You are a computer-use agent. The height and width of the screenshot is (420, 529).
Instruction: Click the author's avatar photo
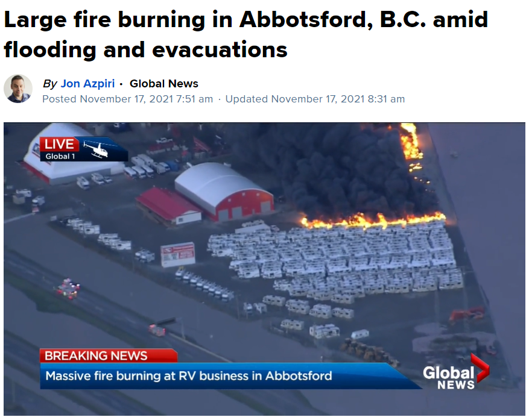(x=18, y=89)
